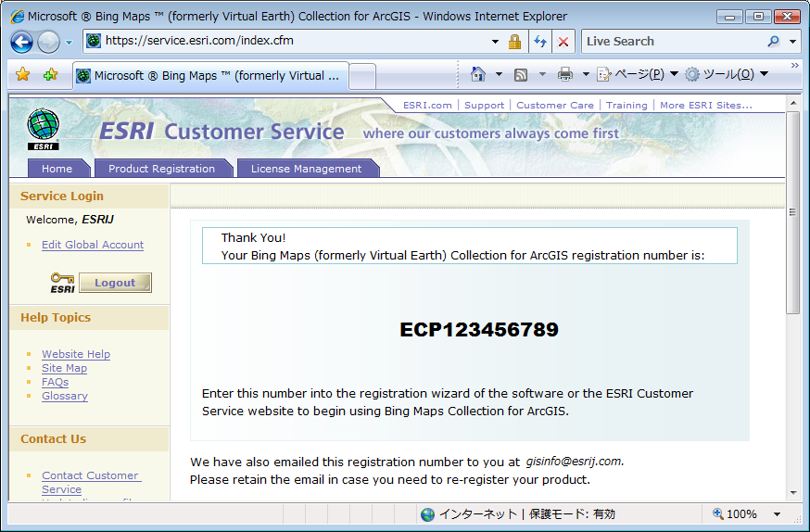Follow the Edit Global Account link

[x=93, y=245]
